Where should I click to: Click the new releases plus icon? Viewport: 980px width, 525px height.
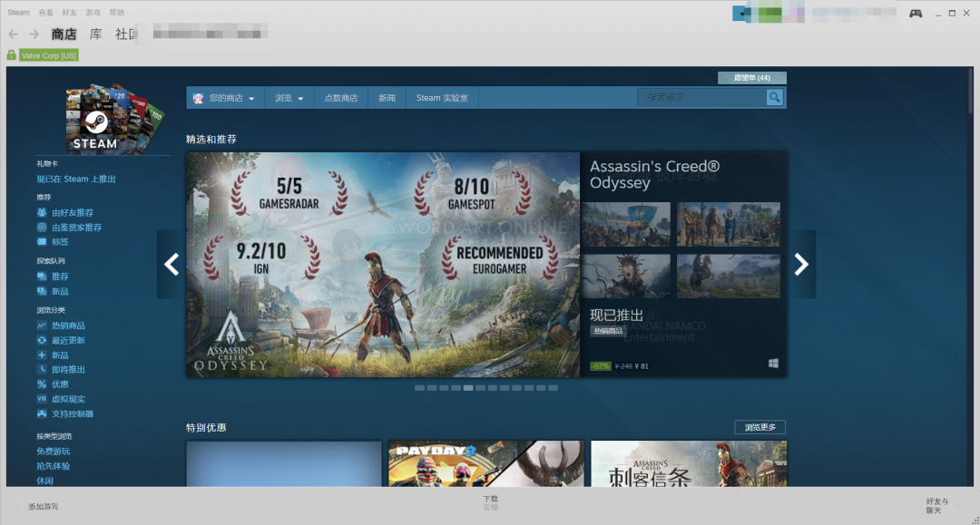click(42, 355)
